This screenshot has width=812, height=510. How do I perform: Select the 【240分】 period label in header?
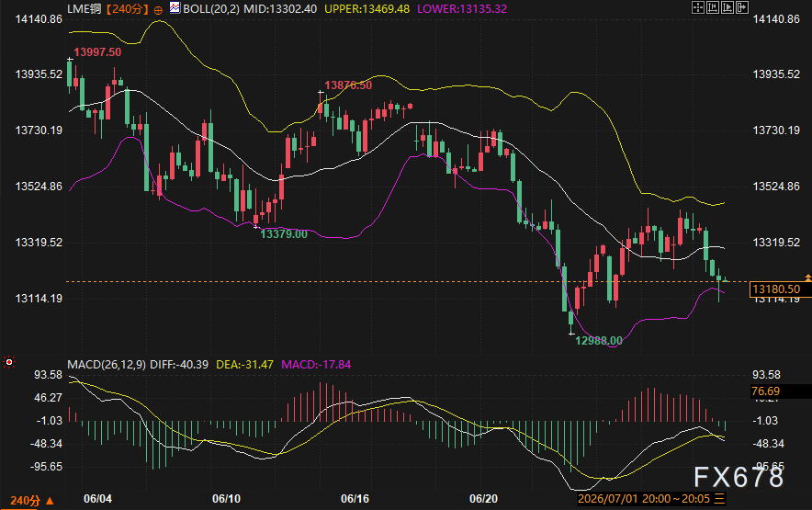click(128, 9)
